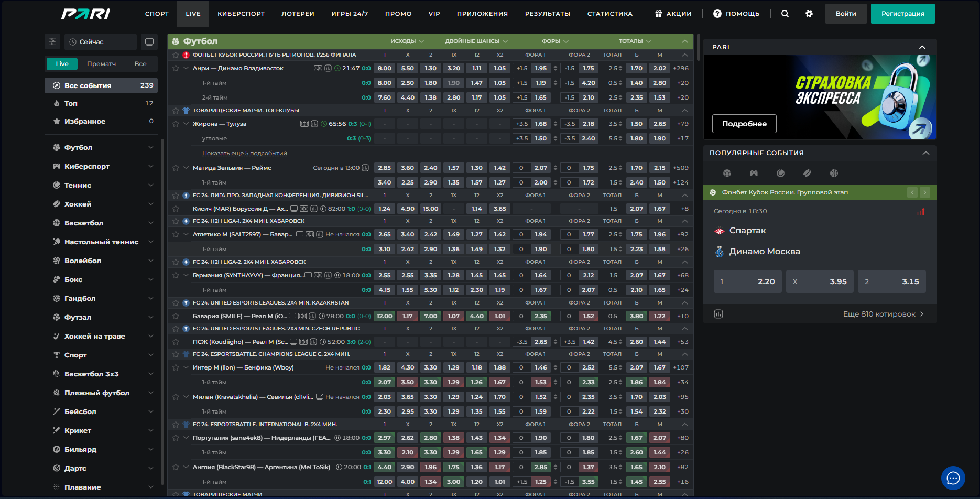Viewport: 980px width, 499px height.
Task: Open the СТАТИСТИКА menu item
Action: (x=609, y=14)
